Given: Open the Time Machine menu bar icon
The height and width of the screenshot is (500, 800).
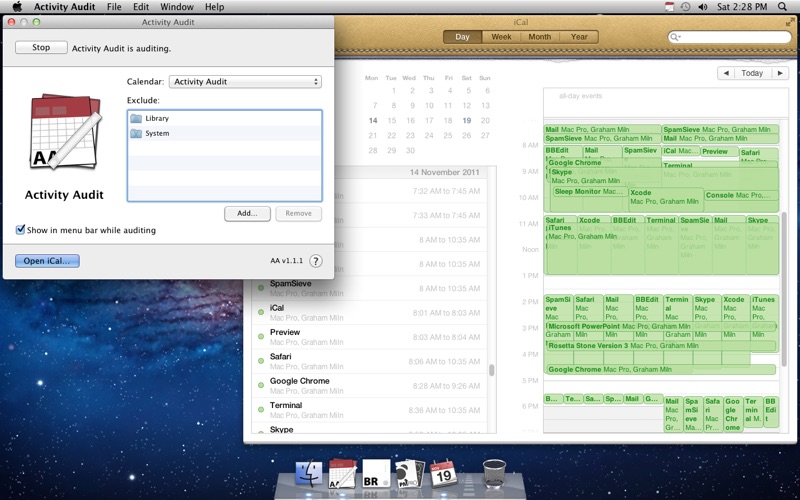Looking at the screenshot, I should pyautogui.click(x=686, y=7).
